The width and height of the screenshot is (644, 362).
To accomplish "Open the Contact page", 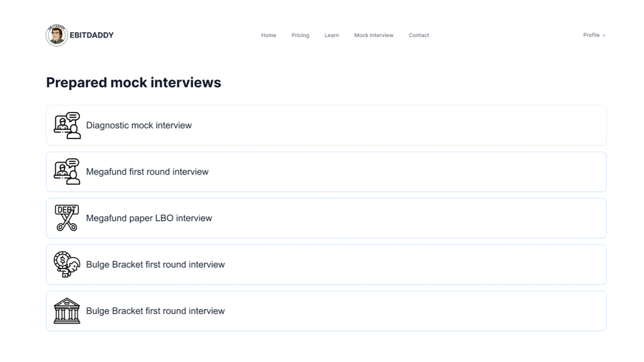I will point(419,35).
